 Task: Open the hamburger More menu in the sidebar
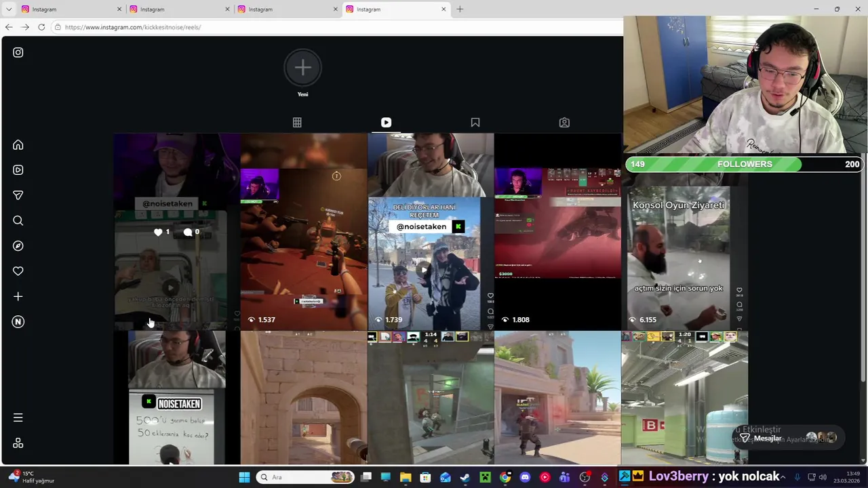(x=18, y=418)
